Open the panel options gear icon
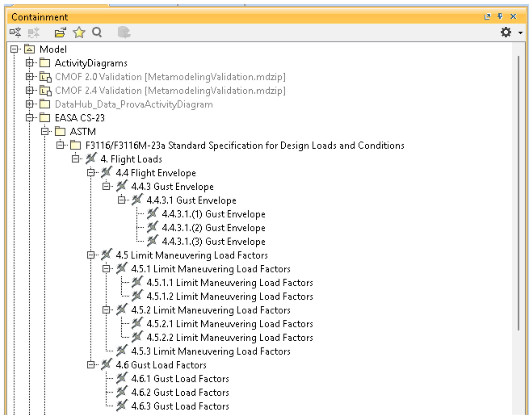This screenshot has width=532, height=418. [x=506, y=32]
